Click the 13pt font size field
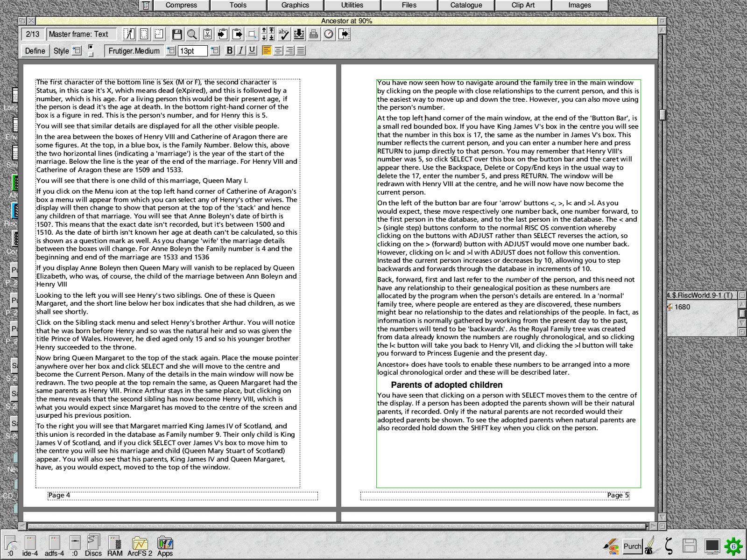747x560 pixels. [x=192, y=51]
